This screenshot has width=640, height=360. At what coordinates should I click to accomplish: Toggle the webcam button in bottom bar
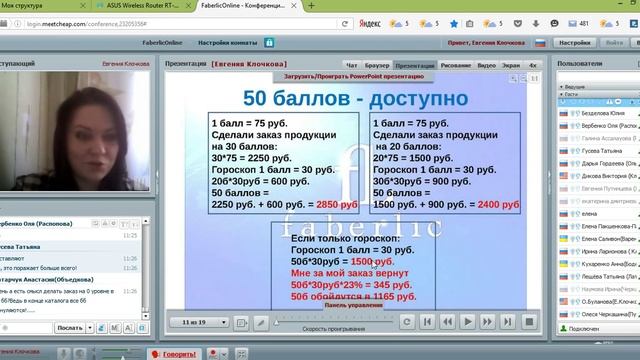pos(80,353)
